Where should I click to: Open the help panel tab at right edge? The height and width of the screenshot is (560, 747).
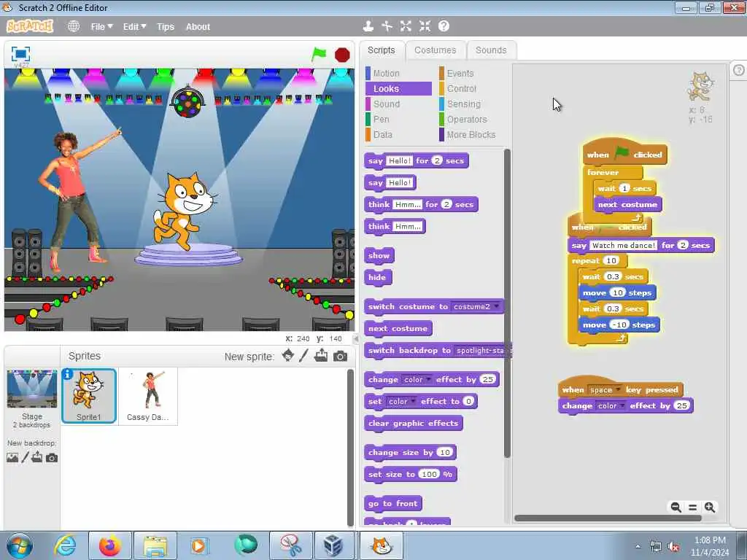click(738, 71)
